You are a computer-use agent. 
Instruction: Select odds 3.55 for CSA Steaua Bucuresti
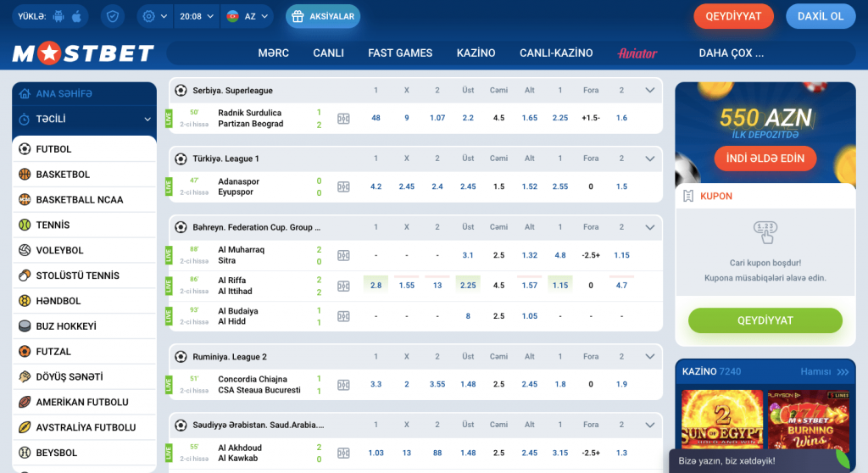click(x=437, y=384)
